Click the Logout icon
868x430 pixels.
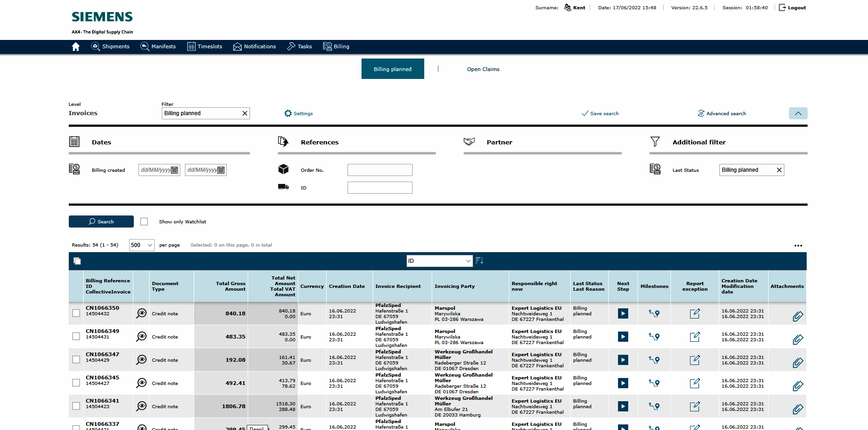783,7
